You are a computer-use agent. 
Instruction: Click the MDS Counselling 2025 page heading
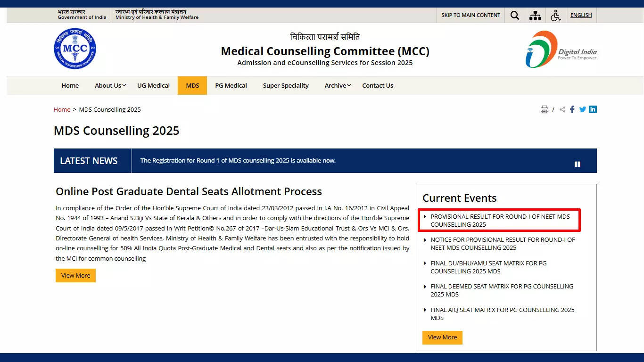tap(116, 131)
